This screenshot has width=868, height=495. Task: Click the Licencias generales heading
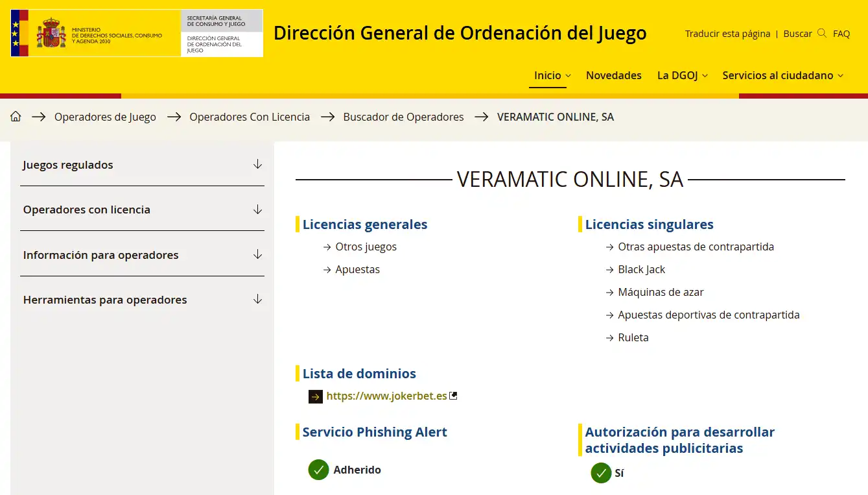pyautogui.click(x=365, y=224)
